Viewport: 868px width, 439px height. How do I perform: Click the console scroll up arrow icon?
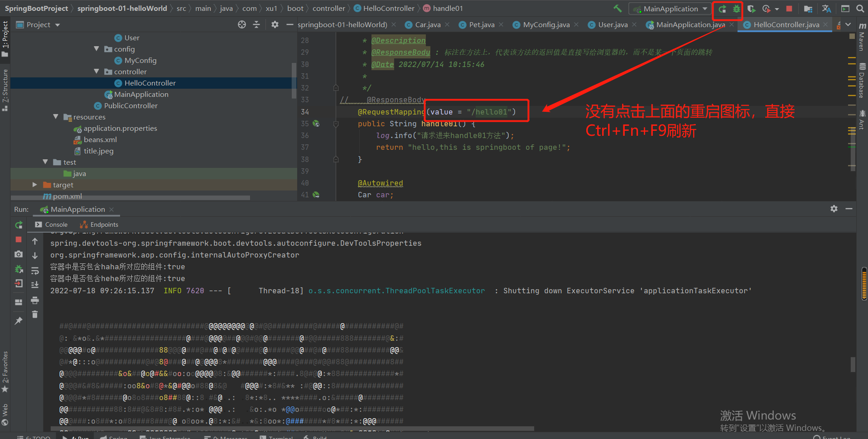tap(35, 241)
